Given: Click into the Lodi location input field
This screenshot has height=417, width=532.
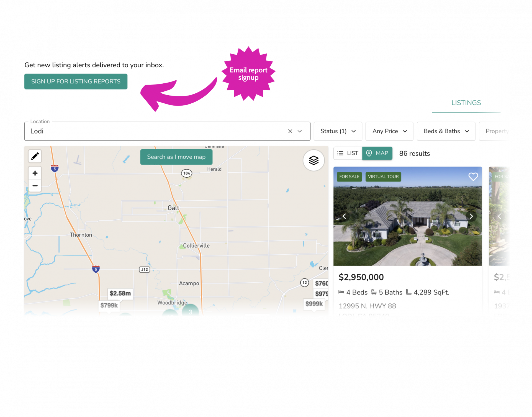Looking at the screenshot, I should 155,131.
